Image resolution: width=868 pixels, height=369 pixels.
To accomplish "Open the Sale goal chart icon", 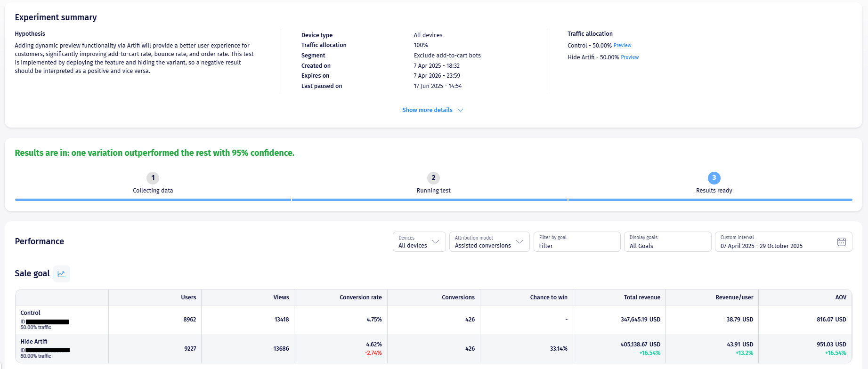I will coord(61,274).
